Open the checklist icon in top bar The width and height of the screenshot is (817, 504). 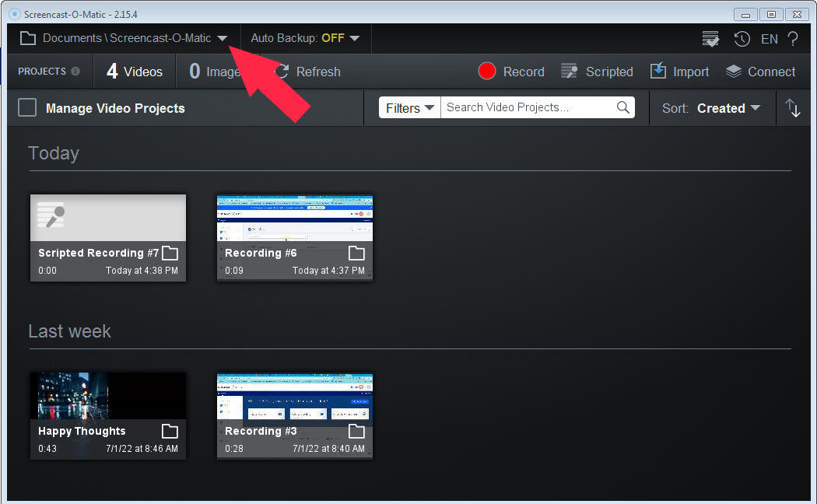click(710, 39)
